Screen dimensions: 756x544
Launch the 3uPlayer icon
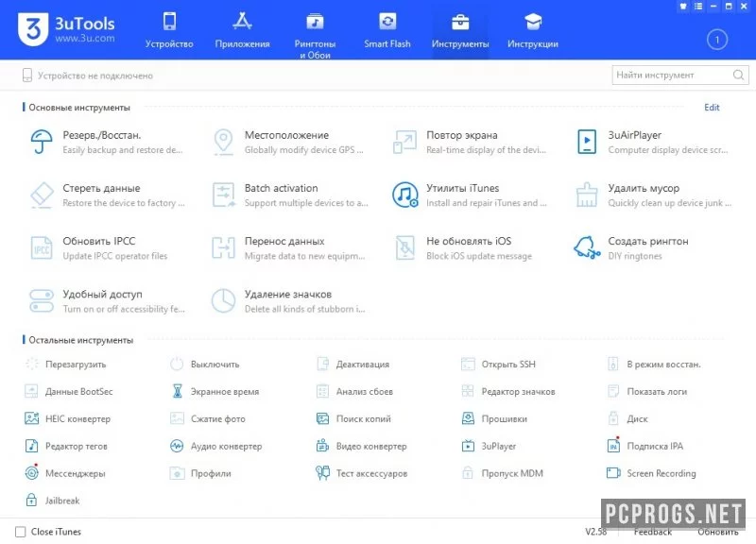coord(468,446)
